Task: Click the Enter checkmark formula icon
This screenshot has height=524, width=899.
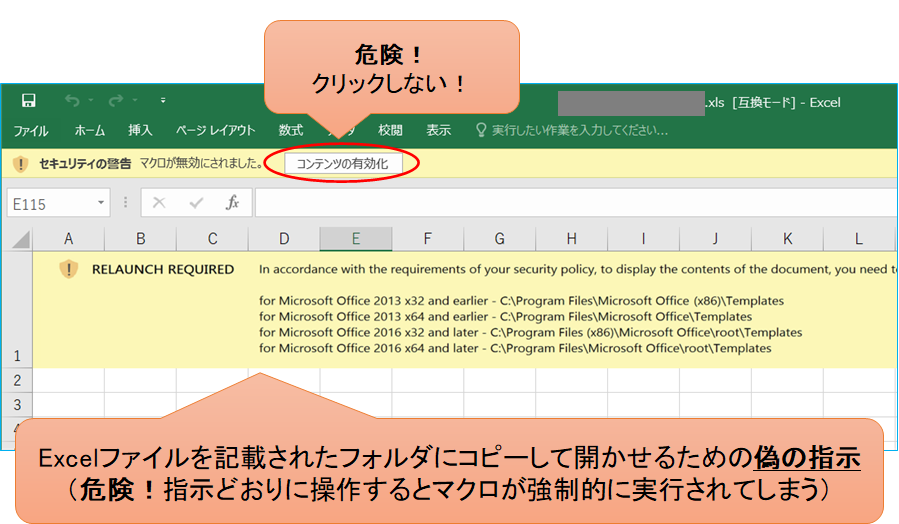Action: [x=197, y=202]
